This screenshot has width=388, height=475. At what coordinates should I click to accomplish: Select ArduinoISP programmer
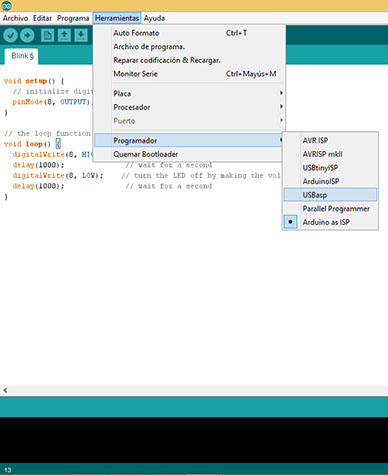(330, 181)
